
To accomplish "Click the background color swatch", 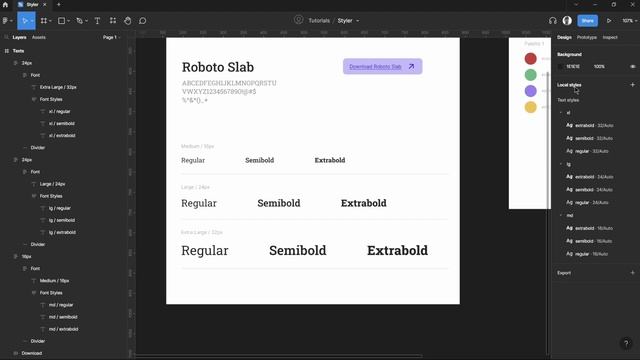I will point(560,67).
